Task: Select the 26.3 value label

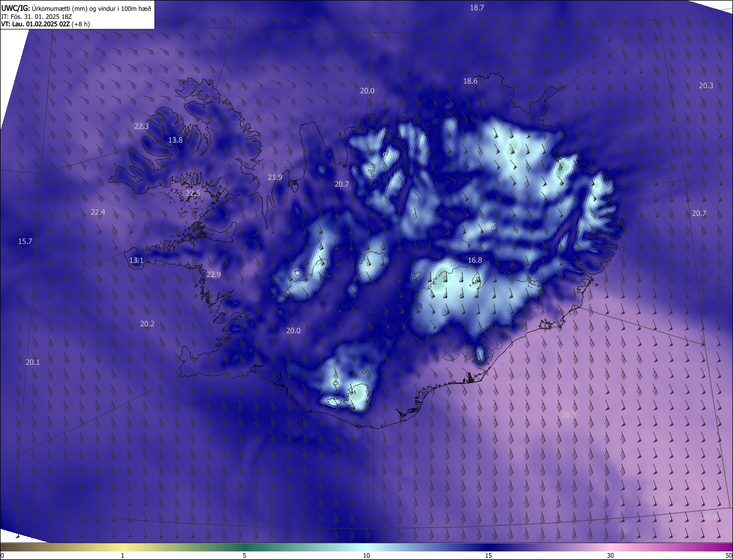Action: point(569,415)
